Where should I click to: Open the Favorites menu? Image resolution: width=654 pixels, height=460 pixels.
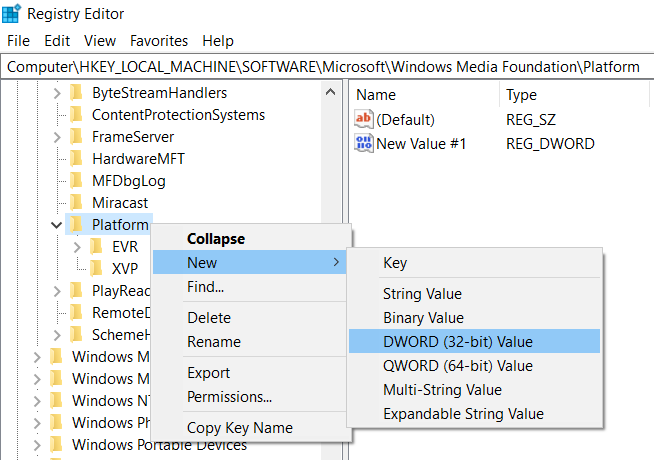tap(159, 41)
